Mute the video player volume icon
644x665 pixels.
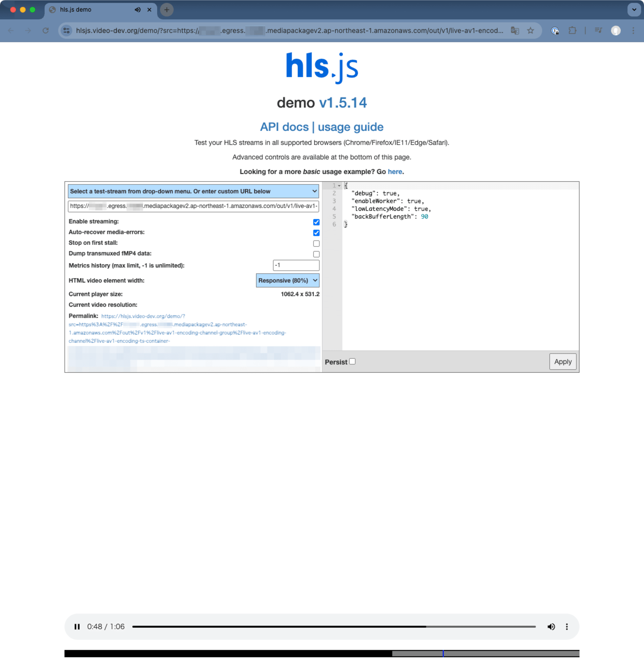click(x=551, y=627)
